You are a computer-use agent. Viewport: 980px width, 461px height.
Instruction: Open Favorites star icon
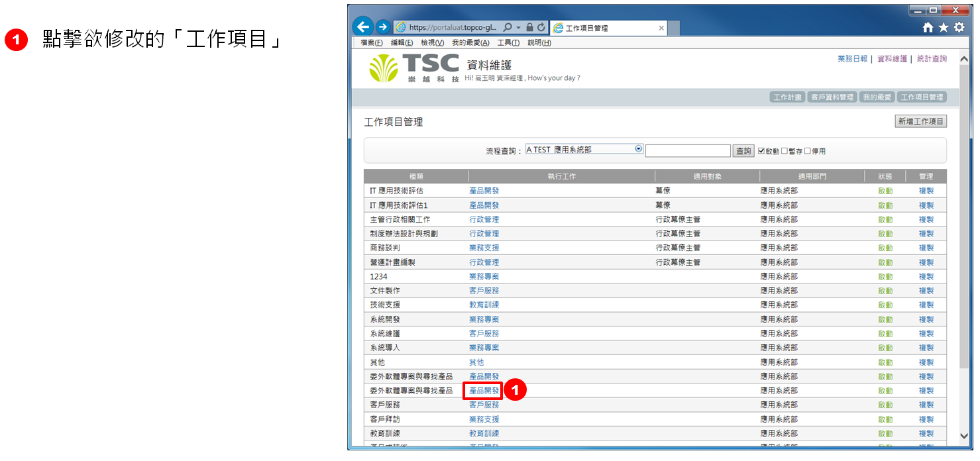pyautogui.click(x=943, y=28)
